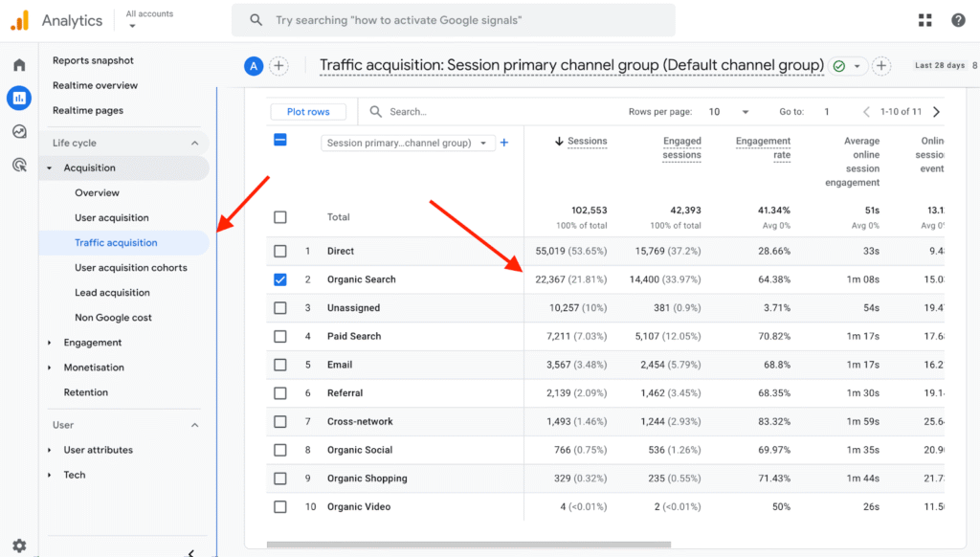Click the blue 'A' all users segment badge
Viewport: 980px width, 557px height.
coord(253,66)
